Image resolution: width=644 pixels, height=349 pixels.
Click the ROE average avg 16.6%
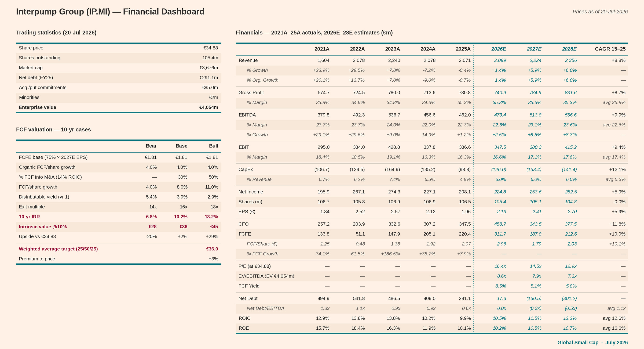[x=614, y=329]
